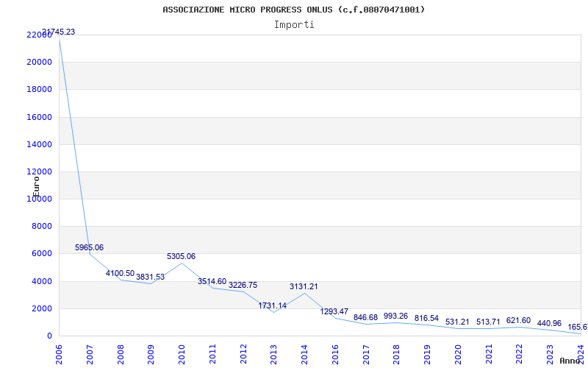The width and height of the screenshot is (588, 368).
Task: Select the 513.71 data label
Action: [488, 322]
